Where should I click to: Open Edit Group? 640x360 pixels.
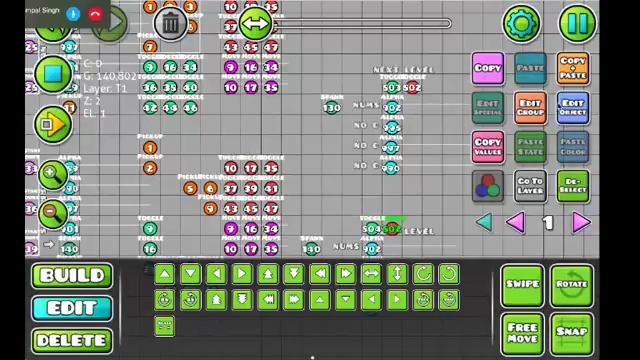pyautogui.click(x=530, y=108)
